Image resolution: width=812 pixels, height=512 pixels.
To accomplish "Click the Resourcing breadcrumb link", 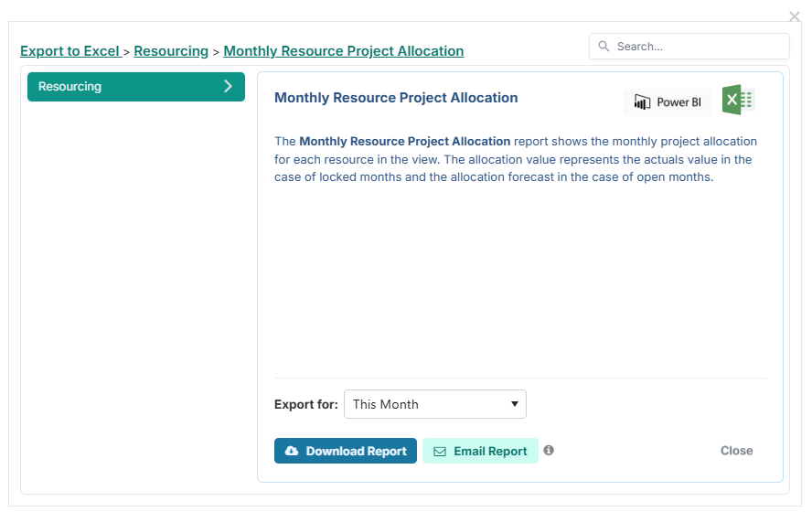I will click(171, 51).
